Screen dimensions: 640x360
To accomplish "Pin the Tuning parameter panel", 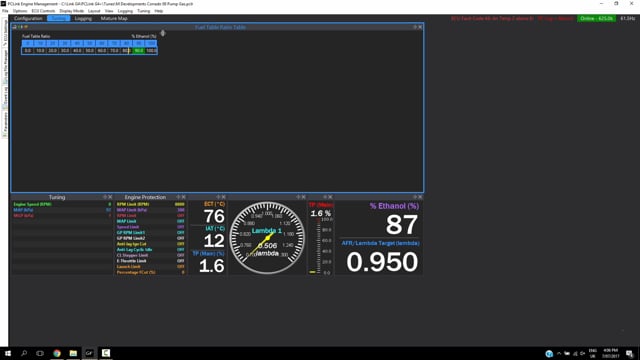I will 105,197.
